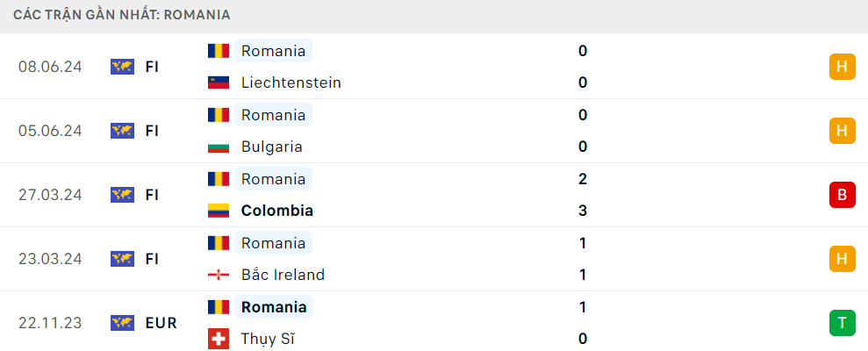This screenshot has height=351, width=868.
Task: Click the Bulgaria team name
Action: 272,147
